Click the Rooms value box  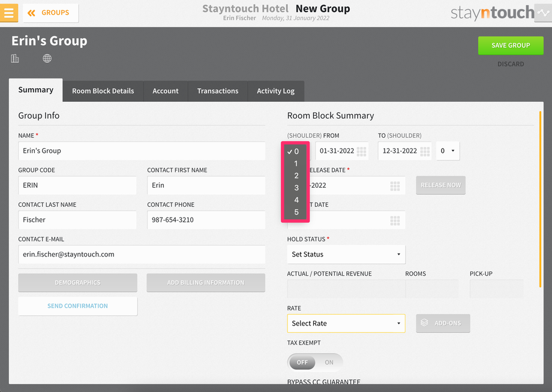point(431,289)
